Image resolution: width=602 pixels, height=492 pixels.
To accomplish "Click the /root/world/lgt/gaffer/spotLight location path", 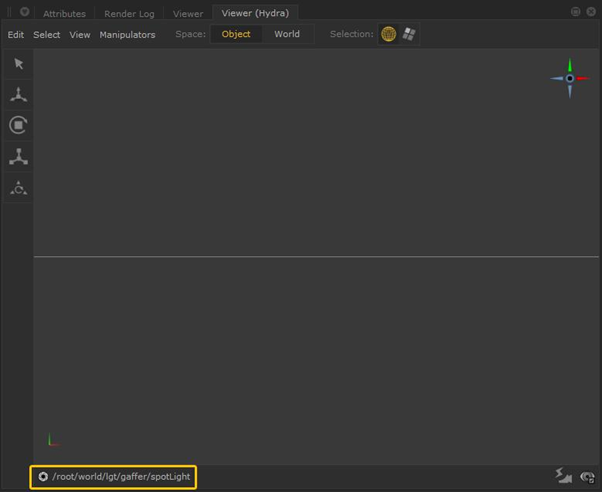I will pyautogui.click(x=121, y=477).
